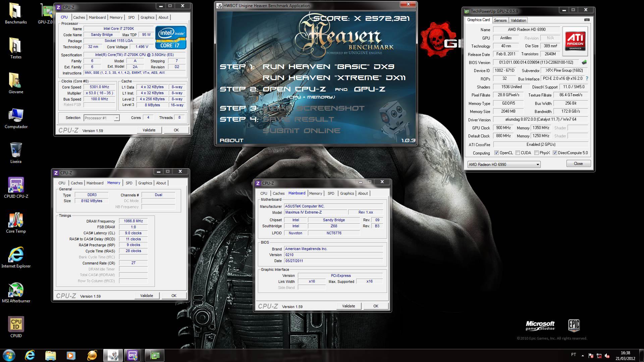Launch MSI Afterburner desktop shortcut
Screen dimensions: 644x362
(16, 292)
